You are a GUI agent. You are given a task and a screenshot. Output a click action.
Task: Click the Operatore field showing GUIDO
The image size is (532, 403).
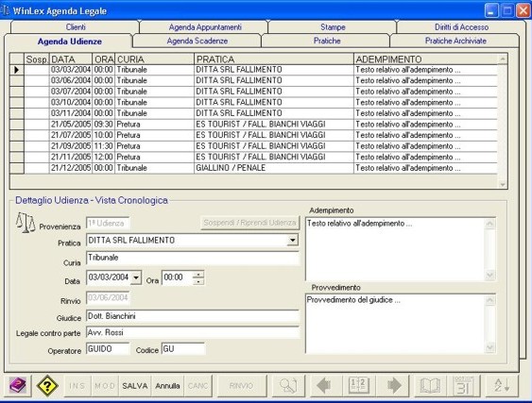(108, 349)
